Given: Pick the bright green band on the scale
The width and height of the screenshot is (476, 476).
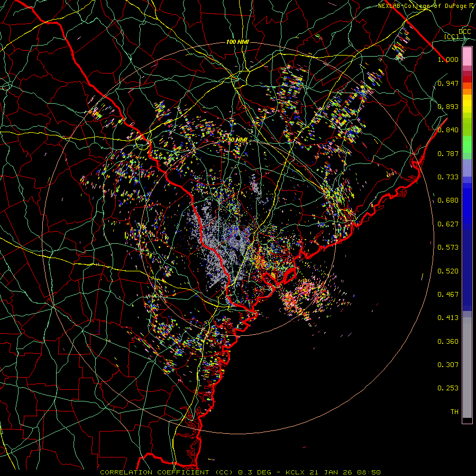Looking at the screenshot, I should pos(467,144).
